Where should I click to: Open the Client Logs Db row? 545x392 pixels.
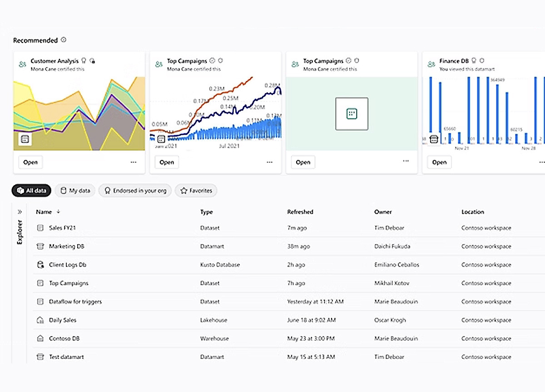pyautogui.click(x=288, y=265)
